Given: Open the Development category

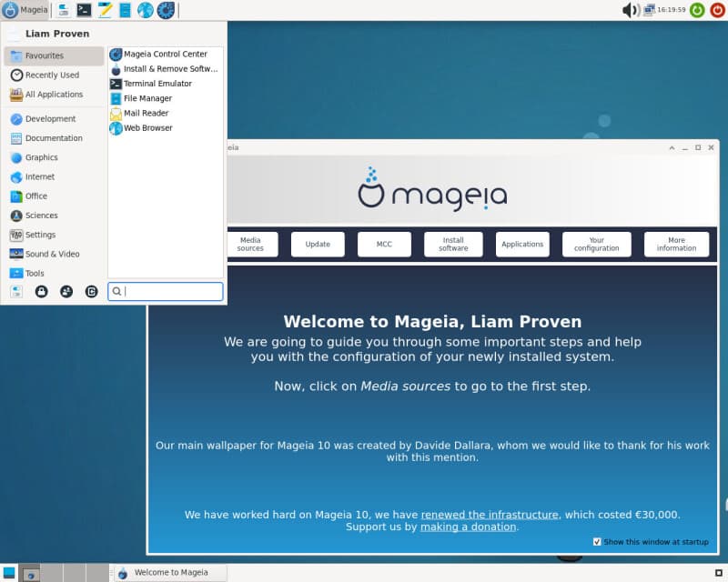Looking at the screenshot, I should click(x=54, y=119).
